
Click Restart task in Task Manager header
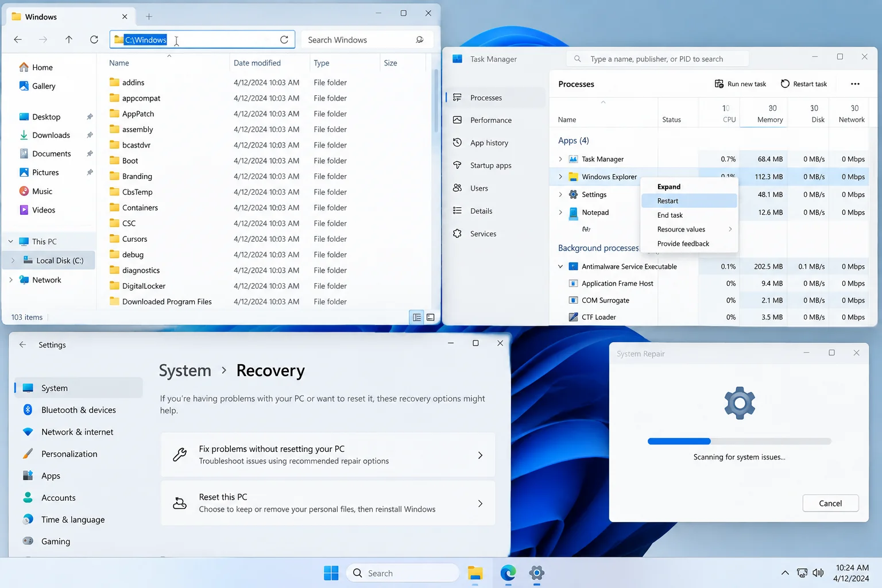click(804, 84)
